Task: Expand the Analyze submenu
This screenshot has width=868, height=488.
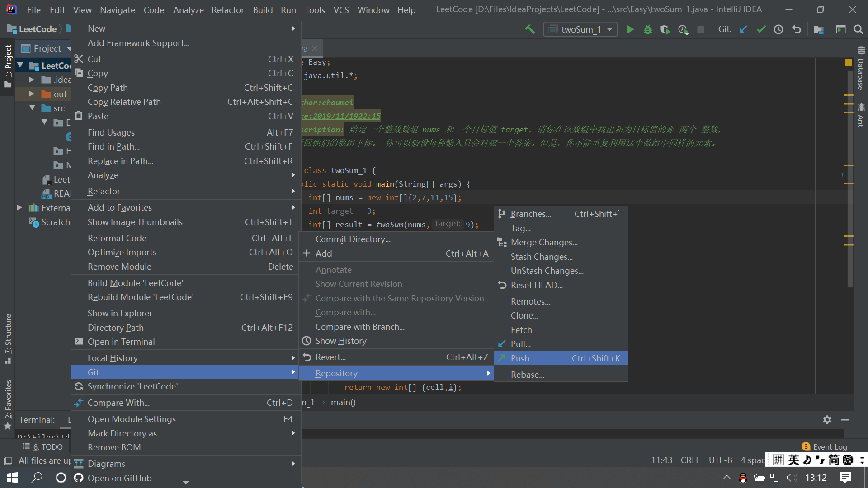Action: point(186,175)
